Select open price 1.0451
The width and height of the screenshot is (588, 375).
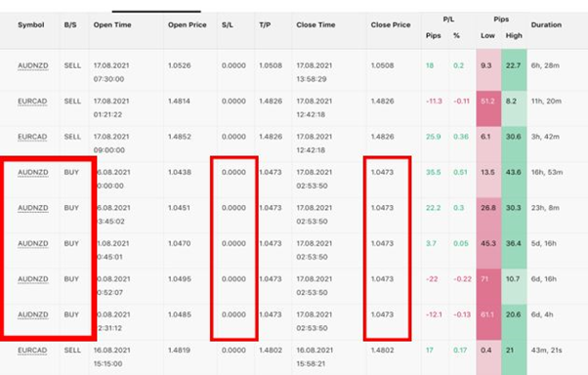(x=179, y=208)
